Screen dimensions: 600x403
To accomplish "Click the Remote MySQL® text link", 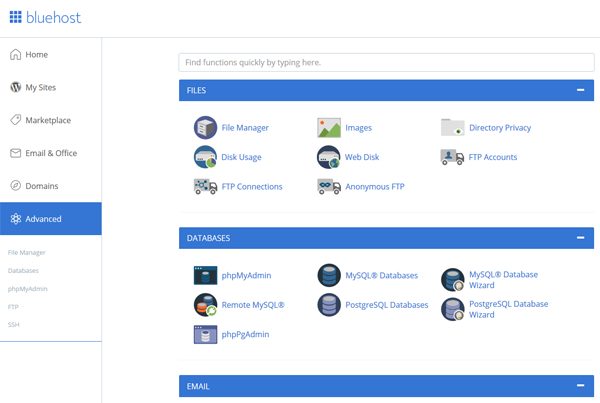I will pyautogui.click(x=253, y=305).
